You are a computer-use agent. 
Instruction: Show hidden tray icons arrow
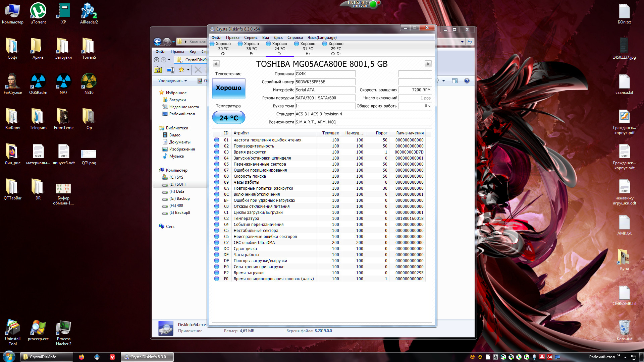pos(625,357)
